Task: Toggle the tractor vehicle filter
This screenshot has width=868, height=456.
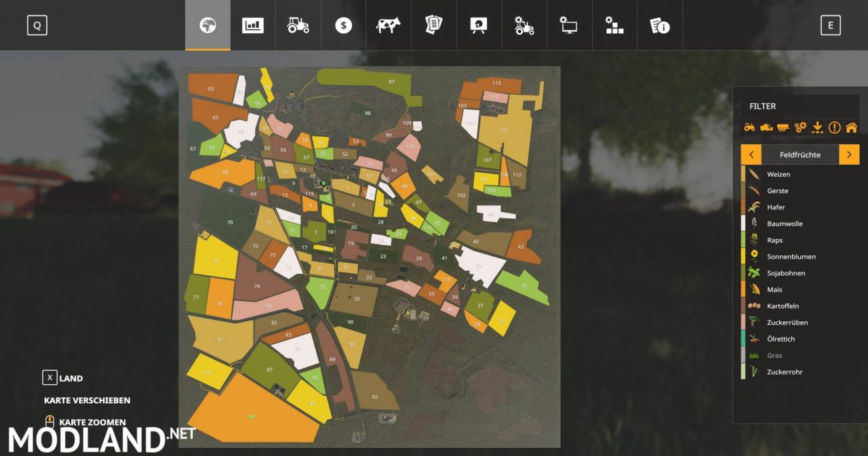Action: point(749,127)
